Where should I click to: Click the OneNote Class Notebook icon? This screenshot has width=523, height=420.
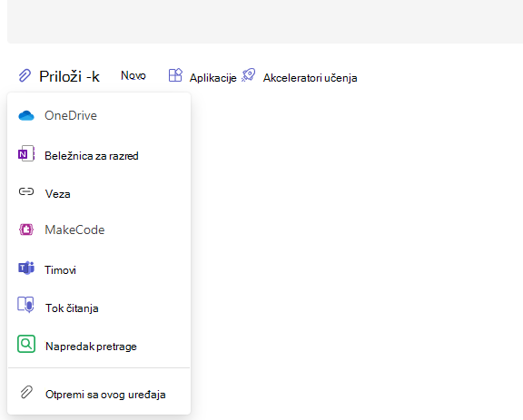tap(26, 153)
